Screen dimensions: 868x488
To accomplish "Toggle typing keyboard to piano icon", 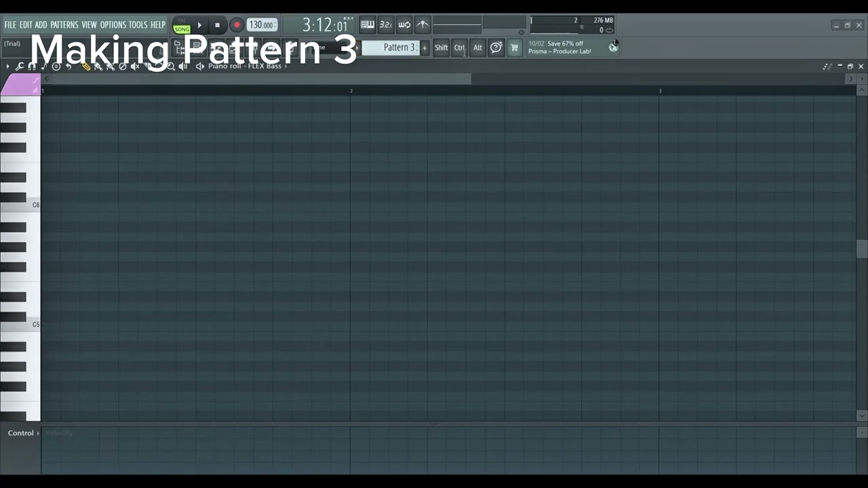I will coord(367,25).
